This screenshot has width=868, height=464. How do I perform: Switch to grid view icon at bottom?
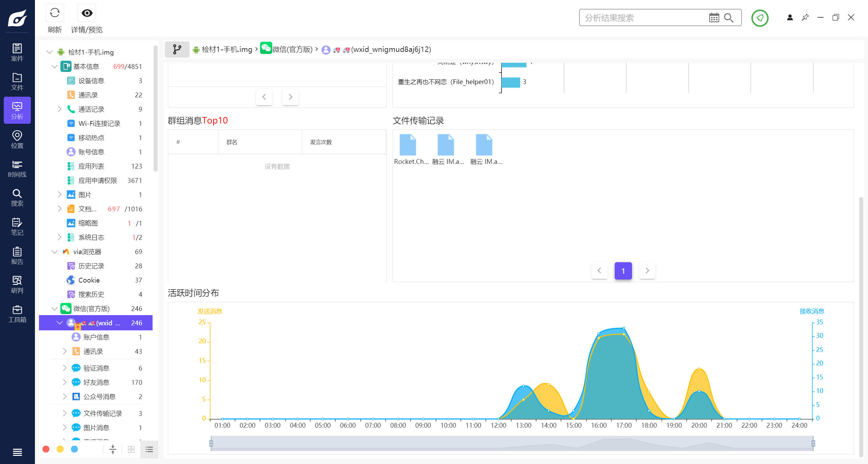pos(131,449)
